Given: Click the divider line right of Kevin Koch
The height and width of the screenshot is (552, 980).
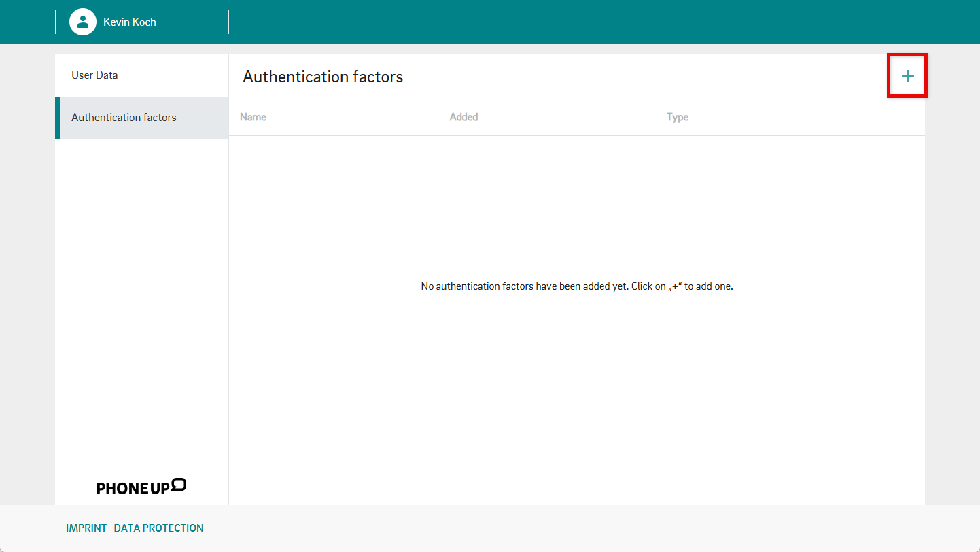Looking at the screenshot, I should (x=229, y=22).
